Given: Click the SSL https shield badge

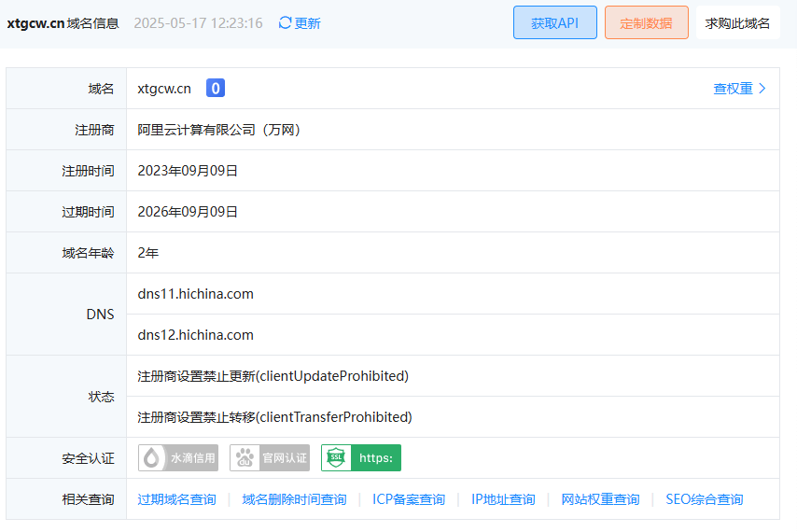Looking at the screenshot, I should pos(361,458).
